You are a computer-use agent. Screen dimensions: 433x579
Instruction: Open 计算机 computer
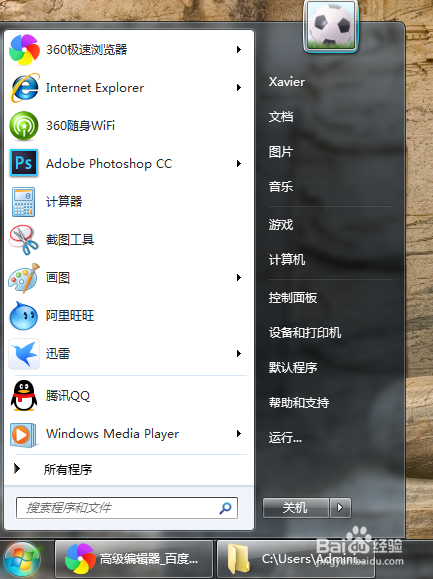click(x=287, y=260)
